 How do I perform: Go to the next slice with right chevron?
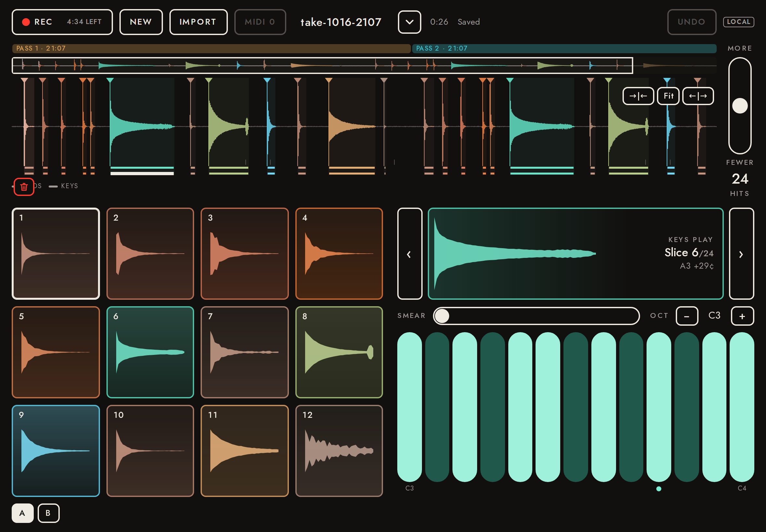(741, 254)
